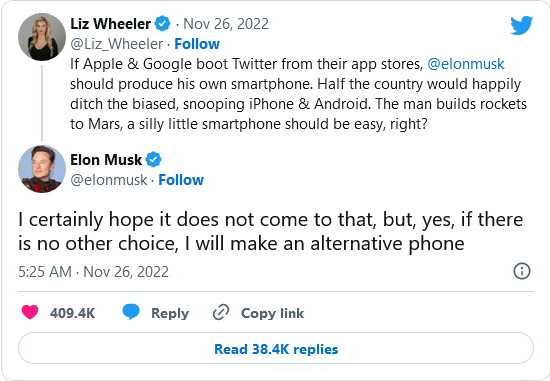Click the Copy link label
This screenshot has height=381, width=550.
[273, 313]
